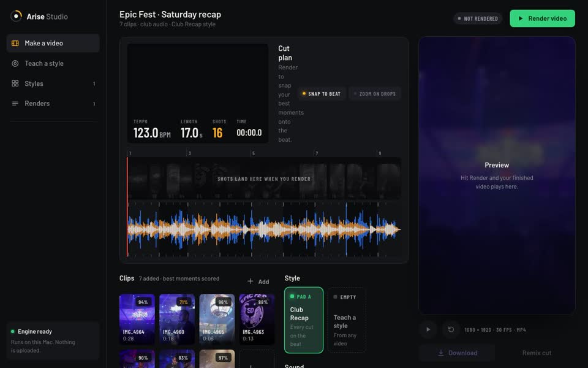588x368 pixels.
Task: Toggle the Zoom on Drops option
Action: click(x=375, y=94)
